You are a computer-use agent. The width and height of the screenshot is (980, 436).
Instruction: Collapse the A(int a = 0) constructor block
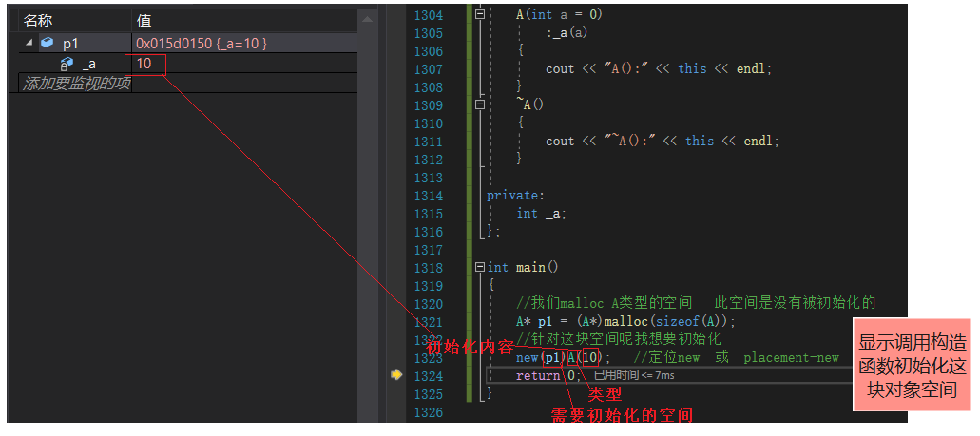pos(480,13)
